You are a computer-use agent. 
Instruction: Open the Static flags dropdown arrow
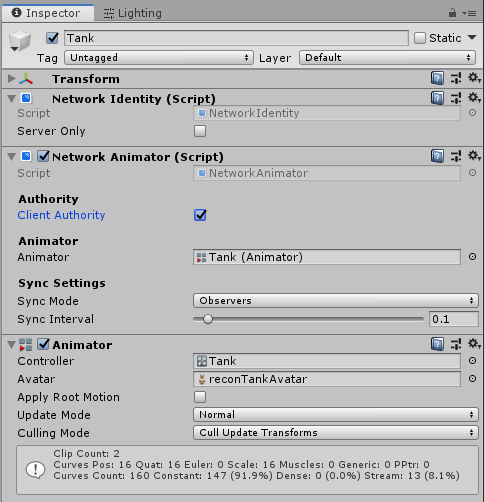(x=472, y=37)
